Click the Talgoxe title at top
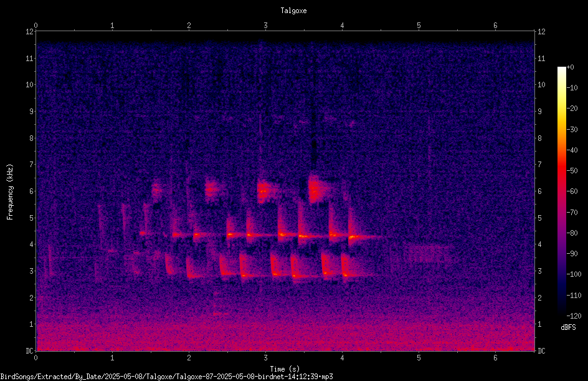 [293, 11]
